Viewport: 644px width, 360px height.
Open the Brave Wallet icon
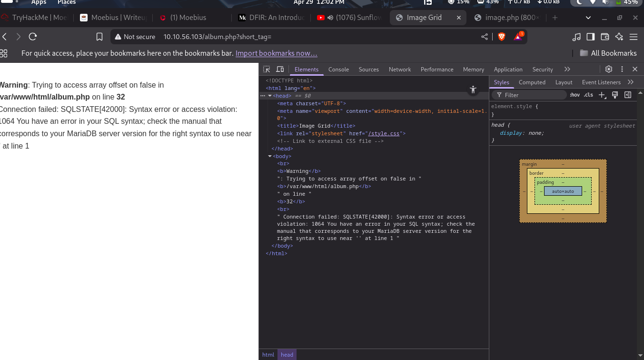tap(605, 37)
